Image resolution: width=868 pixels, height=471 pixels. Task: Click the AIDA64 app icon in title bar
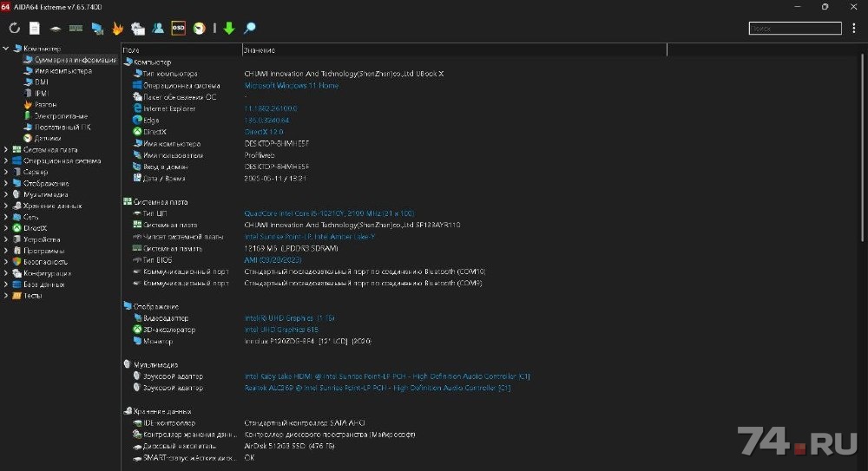tap(5, 6)
